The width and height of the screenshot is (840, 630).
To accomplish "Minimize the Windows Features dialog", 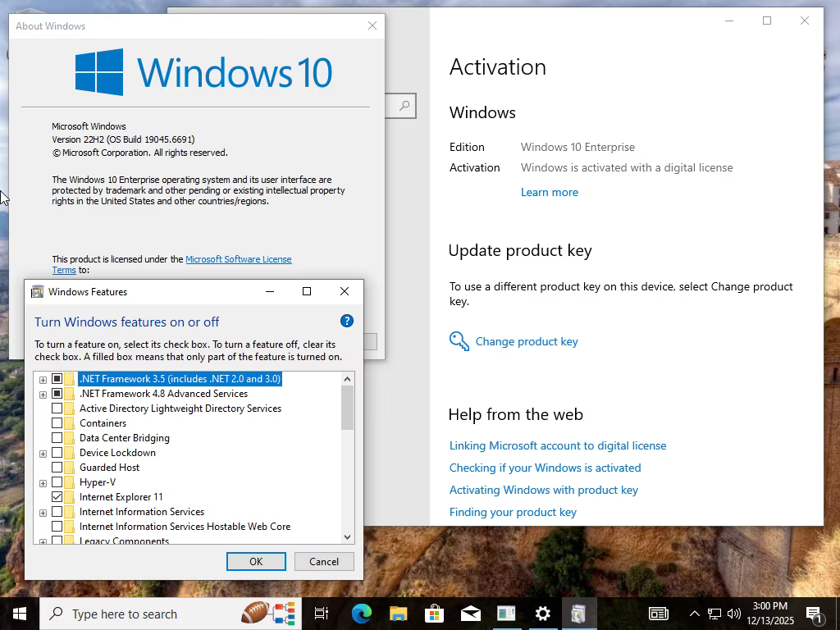I will coord(270,291).
